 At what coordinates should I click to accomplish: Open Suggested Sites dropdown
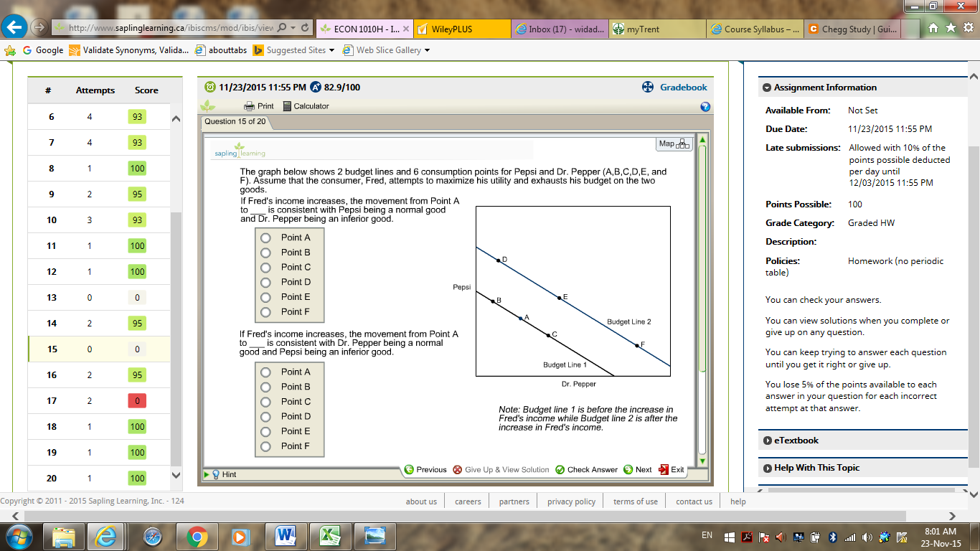coord(293,50)
